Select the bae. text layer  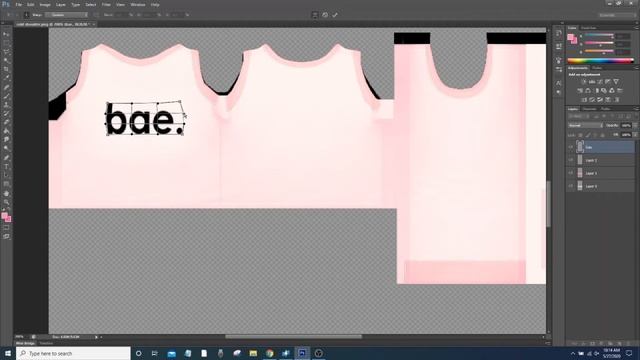(600, 147)
